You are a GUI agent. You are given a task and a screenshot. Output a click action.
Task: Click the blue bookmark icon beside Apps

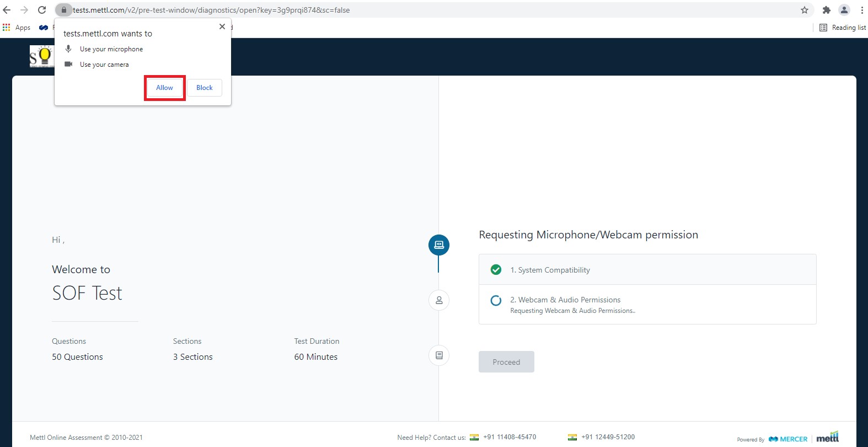click(x=44, y=28)
